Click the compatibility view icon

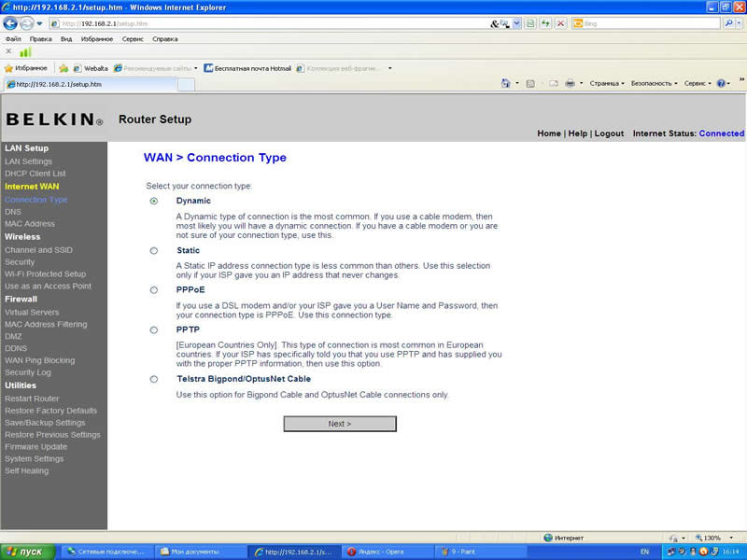[530, 23]
